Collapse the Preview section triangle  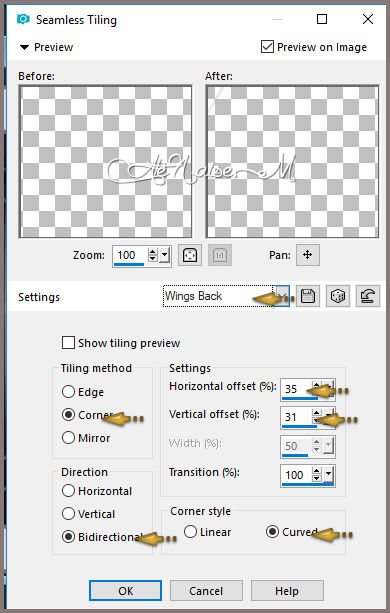(24, 47)
